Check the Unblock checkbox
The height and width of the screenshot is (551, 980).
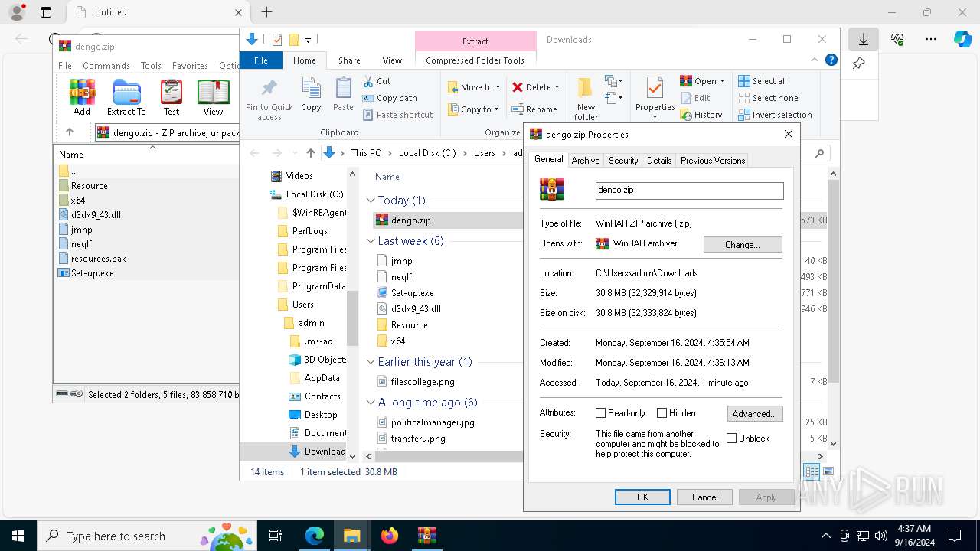click(x=732, y=439)
